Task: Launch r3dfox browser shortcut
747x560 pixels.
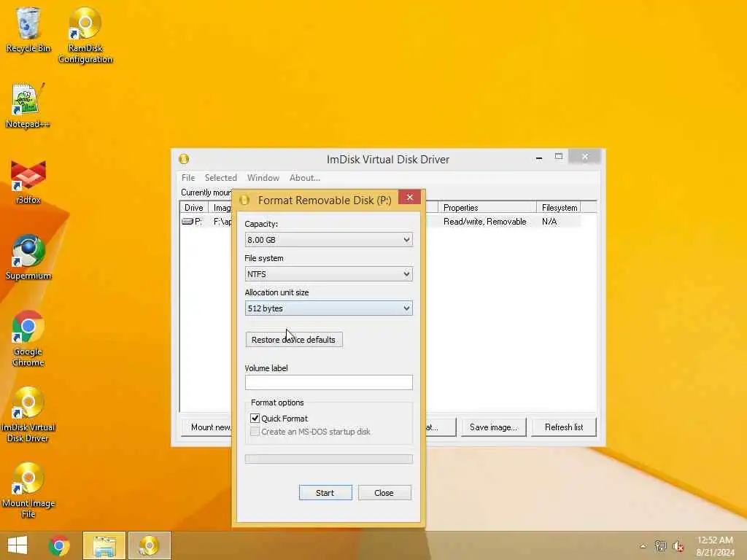Action: click(28, 182)
